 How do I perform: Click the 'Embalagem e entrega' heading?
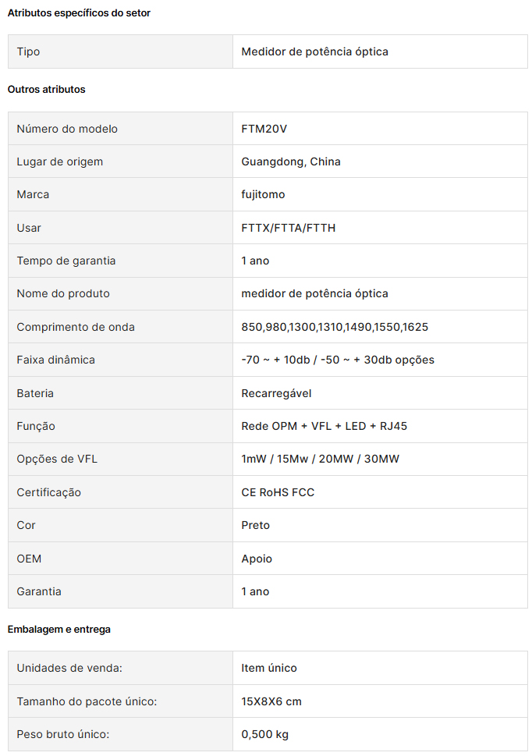[59, 629]
